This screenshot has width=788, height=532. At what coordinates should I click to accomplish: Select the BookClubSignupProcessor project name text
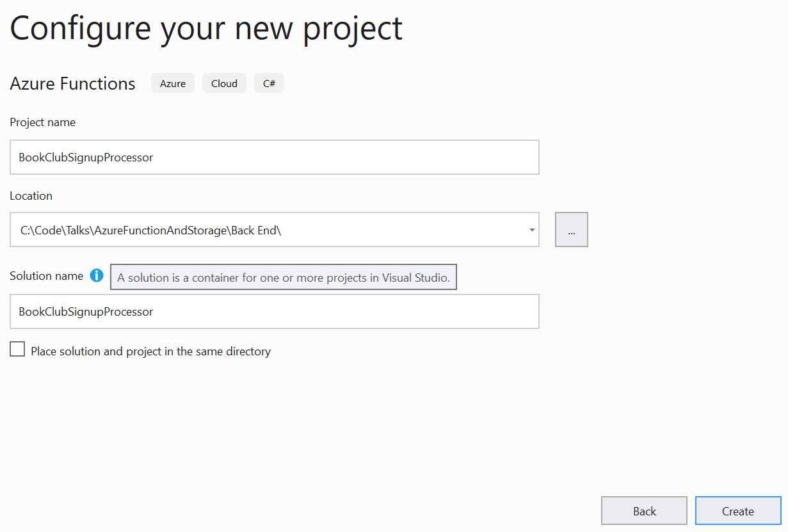tap(85, 157)
